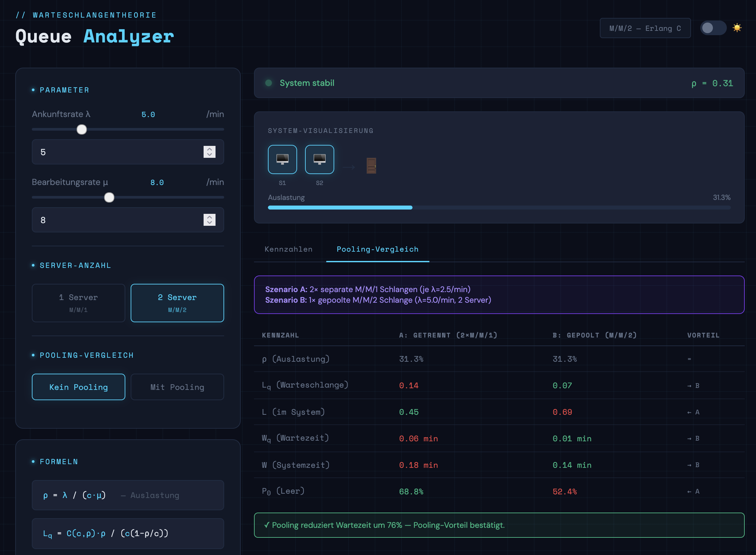The height and width of the screenshot is (555, 756).
Task: Open the Pooling-Vergleich tab
Action: click(x=377, y=249)
